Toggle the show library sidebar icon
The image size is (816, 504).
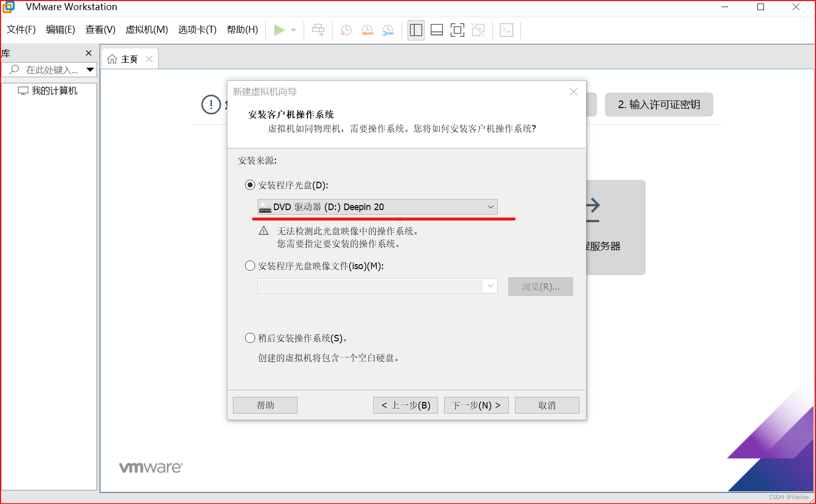pyautogui.click(x=416, y=30)
